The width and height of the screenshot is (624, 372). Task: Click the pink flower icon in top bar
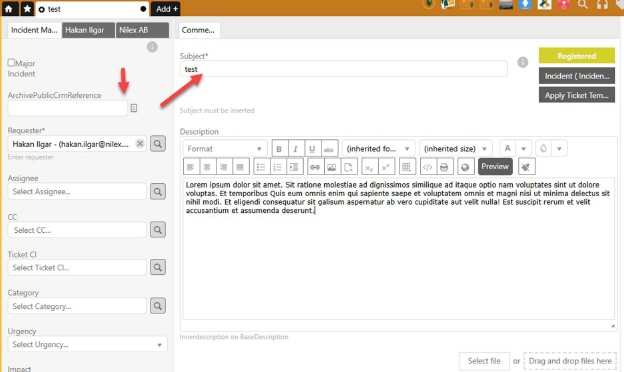[x=564, y=4]
